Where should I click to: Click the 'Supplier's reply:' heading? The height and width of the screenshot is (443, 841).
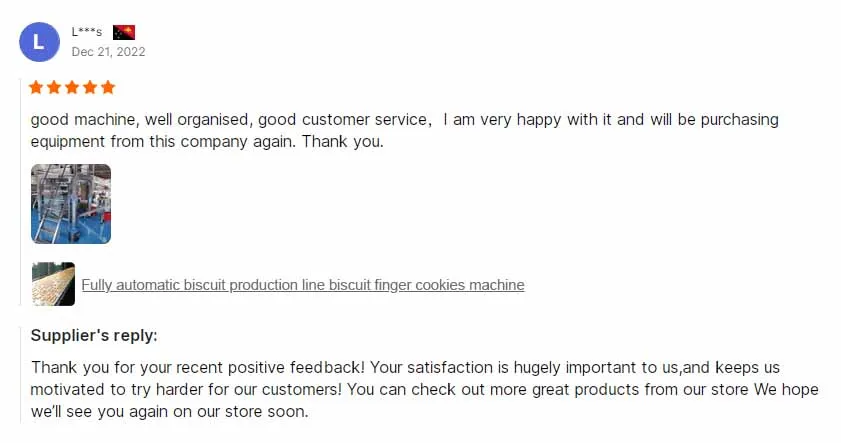(x=94, y=335)
